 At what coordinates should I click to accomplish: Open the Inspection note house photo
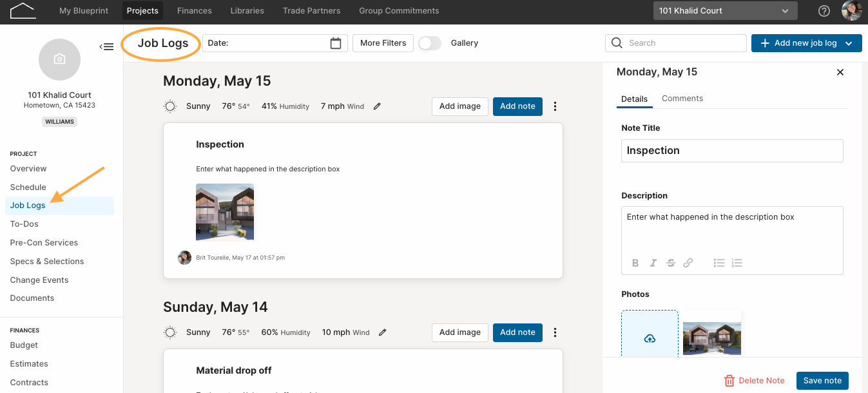click(x=225, y=212)
